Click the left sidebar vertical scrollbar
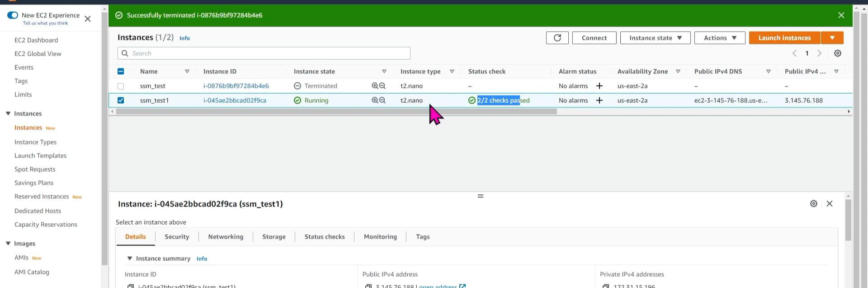 click(x=104, y=138)
